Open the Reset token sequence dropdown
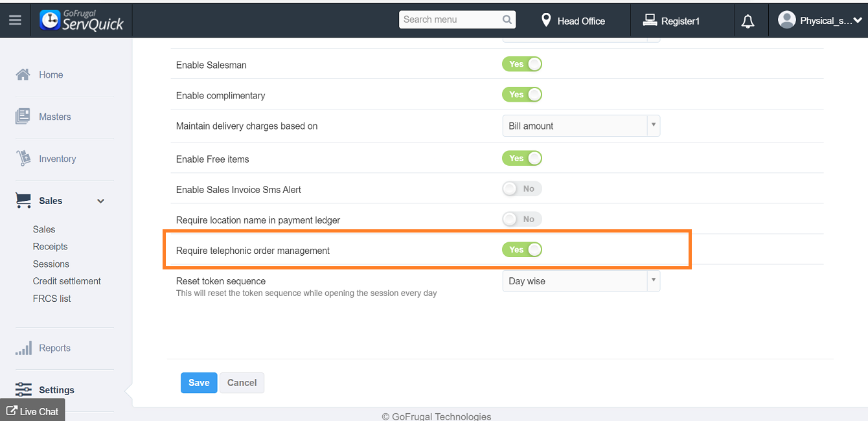The image size is (868, 421). [x=580, y=281]
